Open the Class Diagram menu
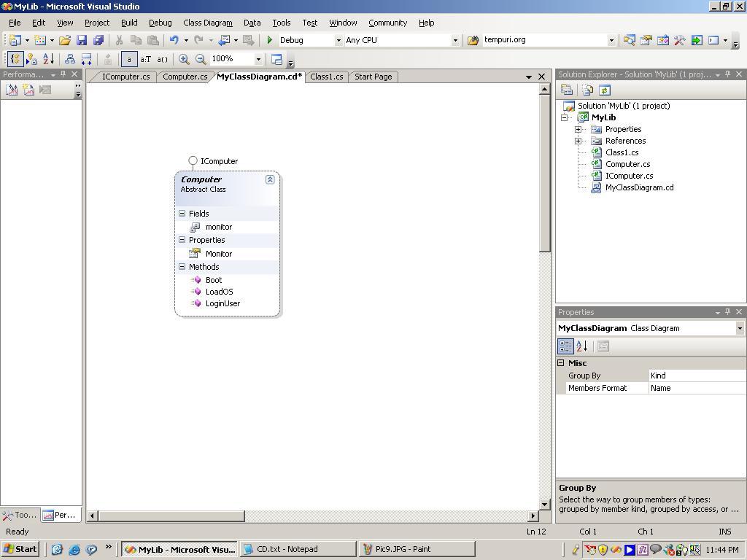The width and height of the screenshot is (747, 560). [x=208, y=23]
